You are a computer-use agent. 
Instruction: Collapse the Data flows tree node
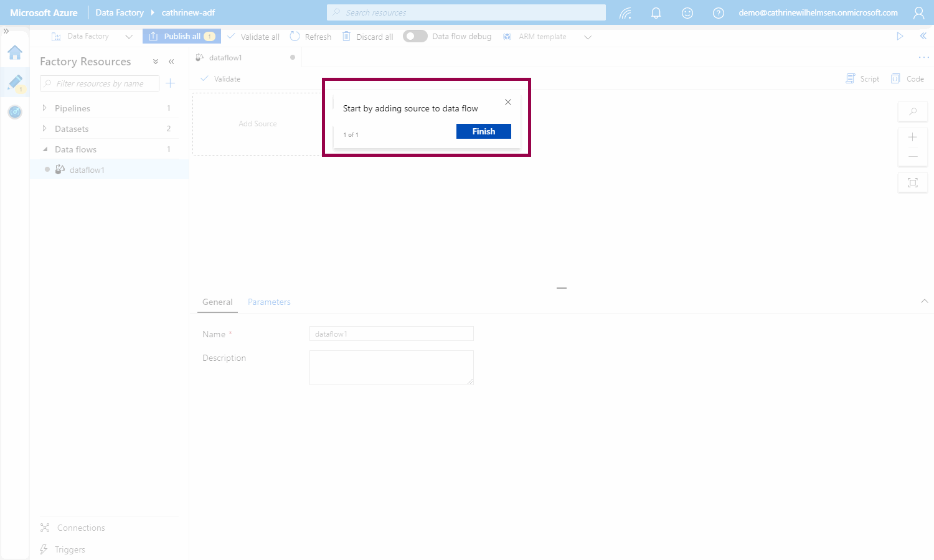click(44, 149)
